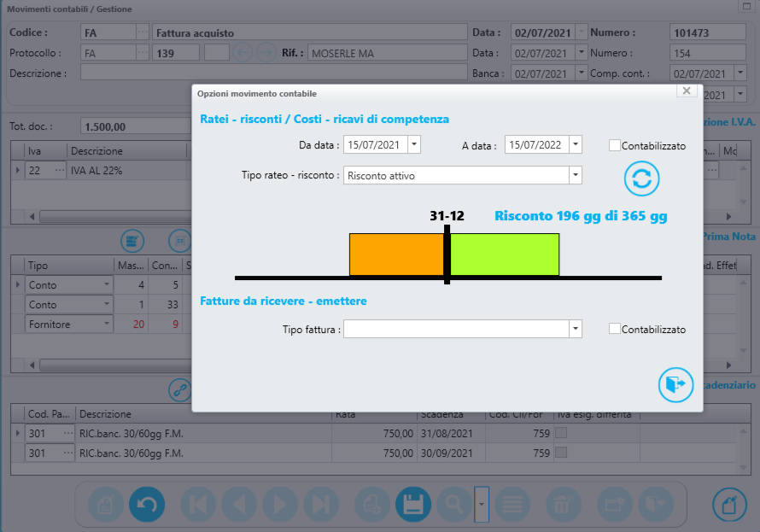Image resolution: width=760 pixels, height=532 pixels.
Task: Click the notes icon at the bottom-right corner
Action: click(x=729, y=505)
